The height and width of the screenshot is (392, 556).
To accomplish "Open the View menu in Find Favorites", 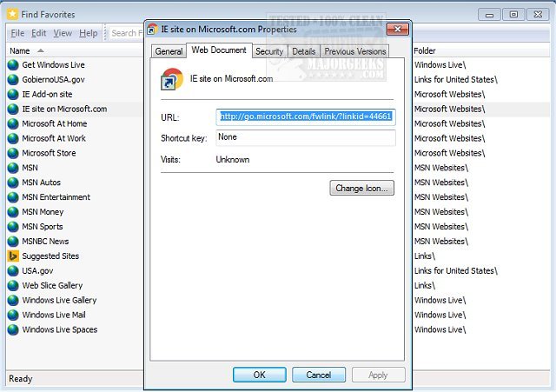I will 63,33.
